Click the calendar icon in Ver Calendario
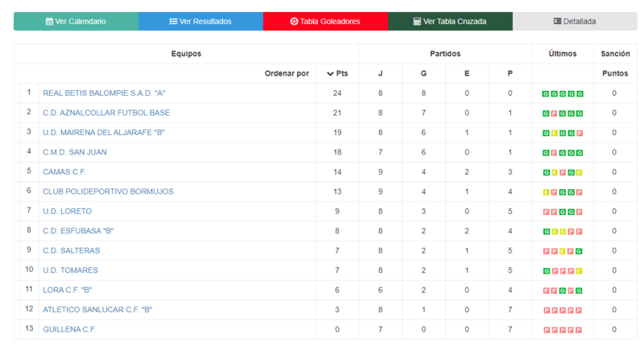Screen dimensions: 644x350 click(x=49, y=22)
